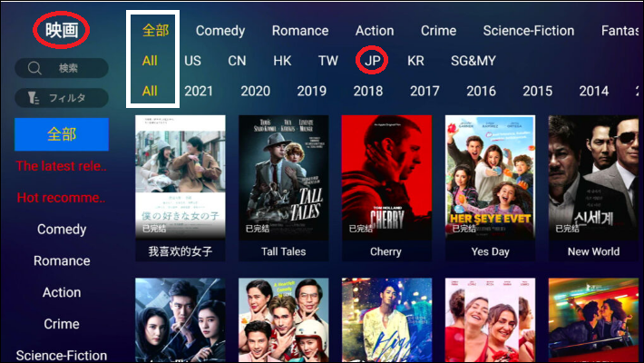Select the SG&MY region filter
This screenshot has width=644, height=363.
pos(473,61)
